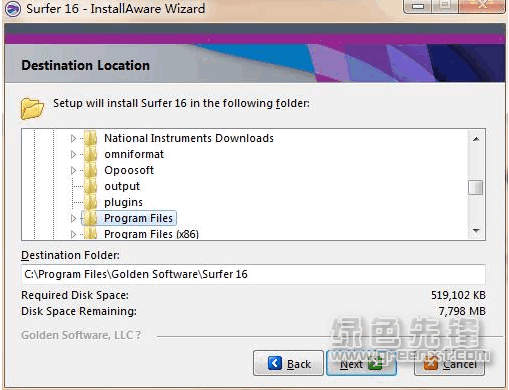Select the plugins folder name

click(x=123, y=202)
